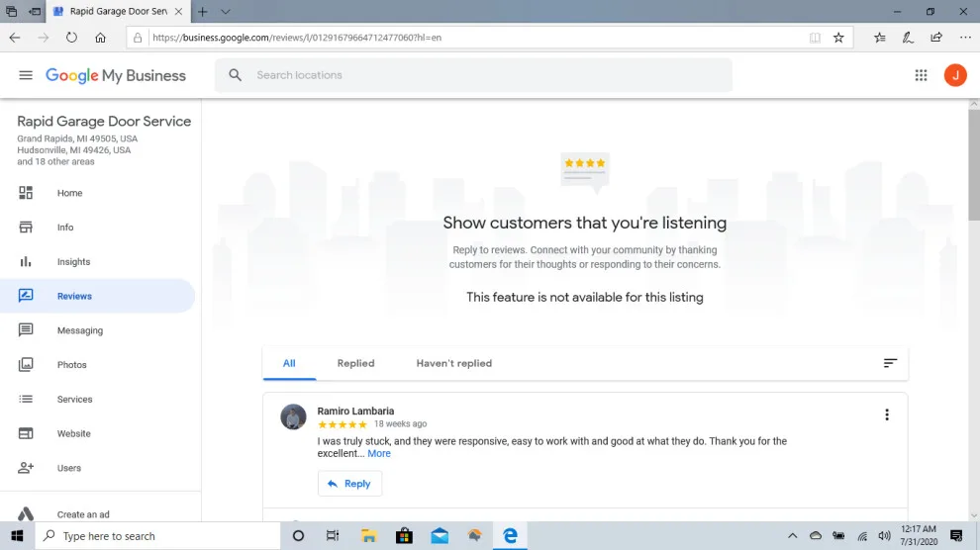
Task: Click the Search locations field
Action: pyautogui.click(x=473, y=75)
